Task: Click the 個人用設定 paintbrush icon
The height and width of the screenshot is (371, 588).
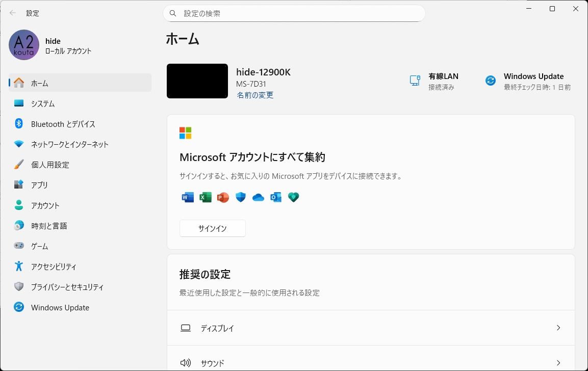Action: click(x=19, y=164)
